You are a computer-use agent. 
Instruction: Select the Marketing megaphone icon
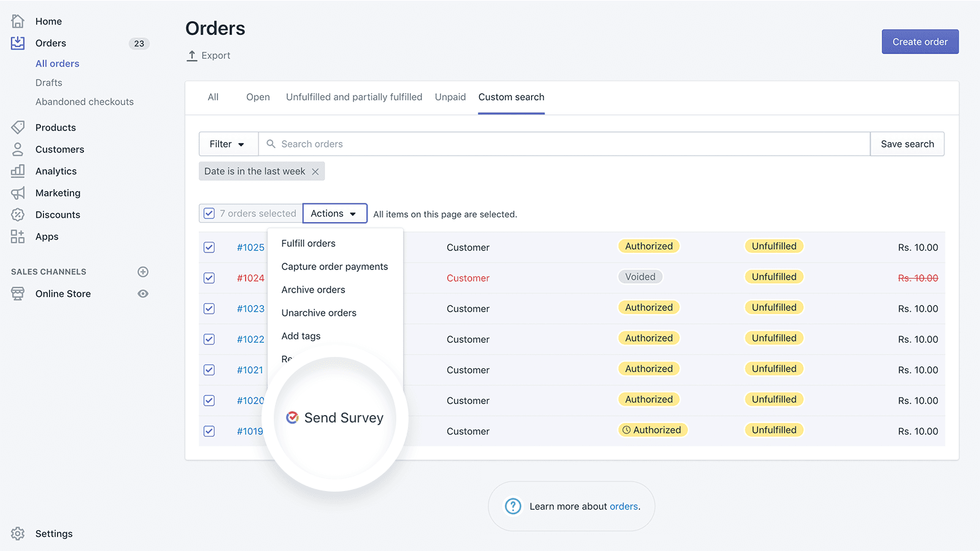(x=18, y=193)
